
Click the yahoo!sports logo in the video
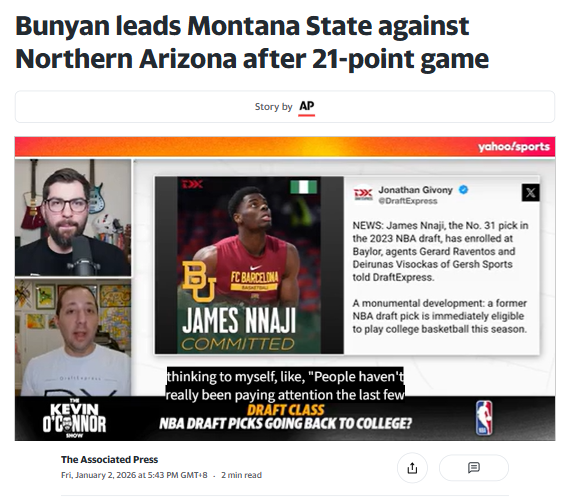click(x=513, y=146)
